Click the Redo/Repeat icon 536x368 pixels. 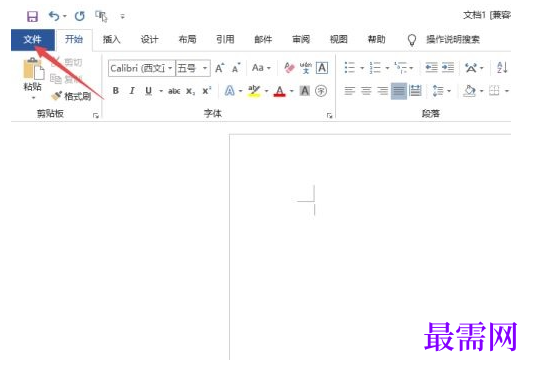(80, 16)
